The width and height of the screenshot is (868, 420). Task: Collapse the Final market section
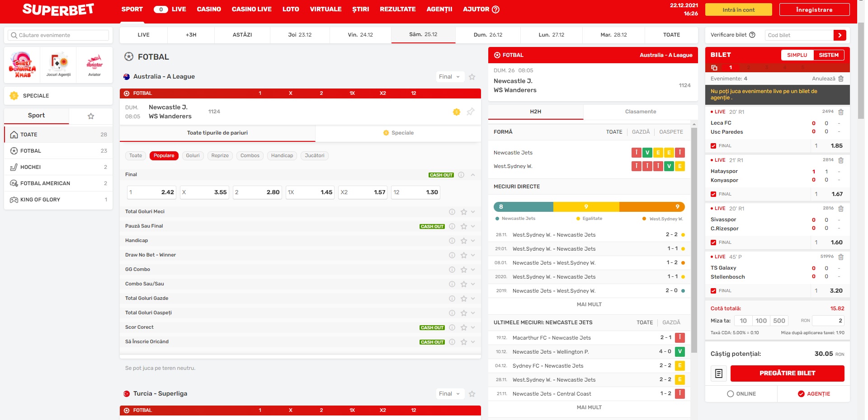tap(473, 175)
